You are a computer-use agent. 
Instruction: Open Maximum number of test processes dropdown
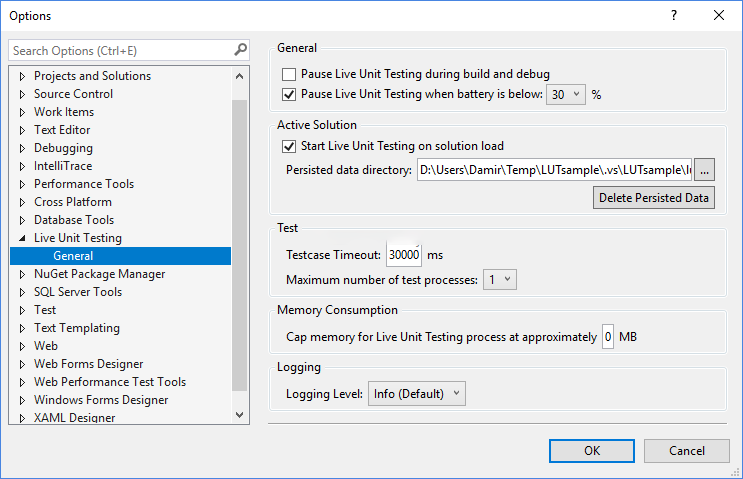[x=500, y=280]
